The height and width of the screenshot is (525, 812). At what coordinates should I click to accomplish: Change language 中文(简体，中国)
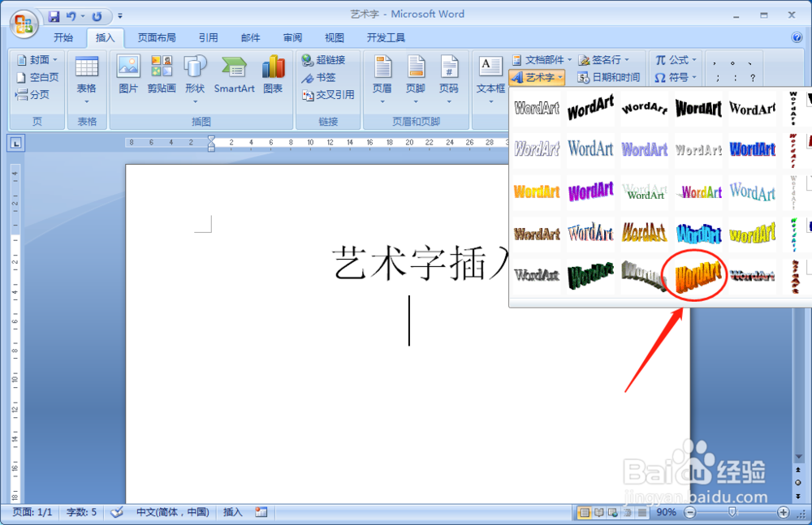pyautogui.click(x=172, y=512)
